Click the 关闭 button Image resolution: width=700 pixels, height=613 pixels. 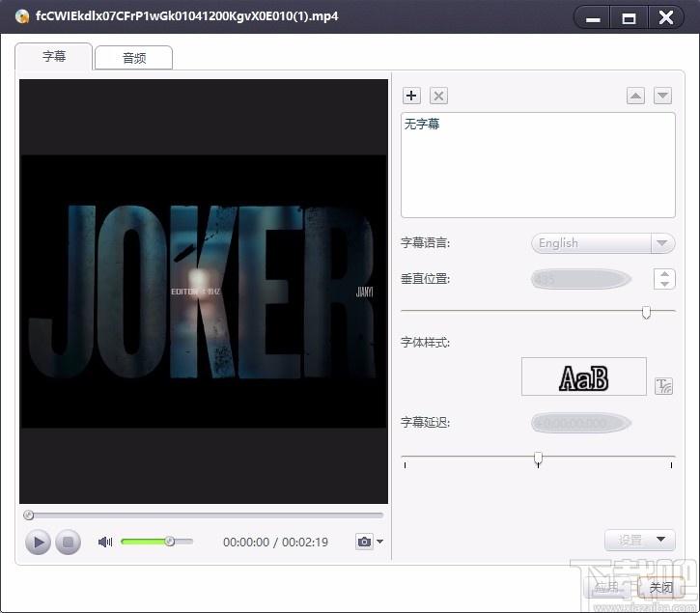tap(661, 587)
